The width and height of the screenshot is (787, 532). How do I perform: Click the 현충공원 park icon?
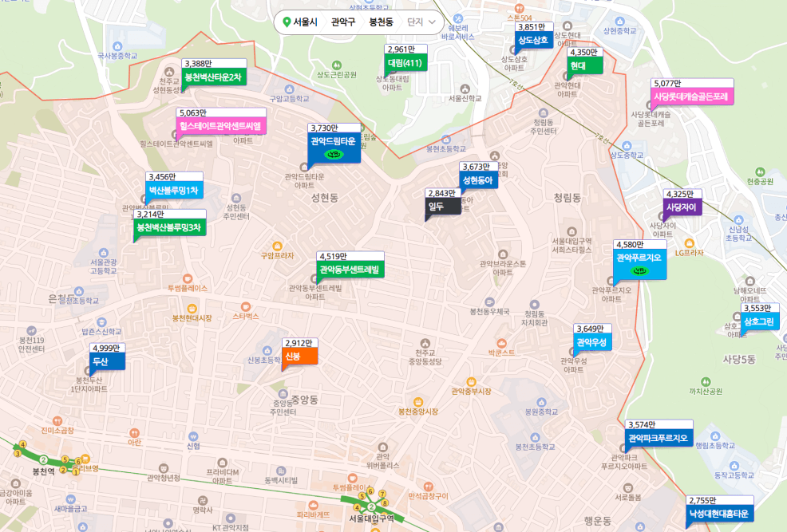point(760,172)
